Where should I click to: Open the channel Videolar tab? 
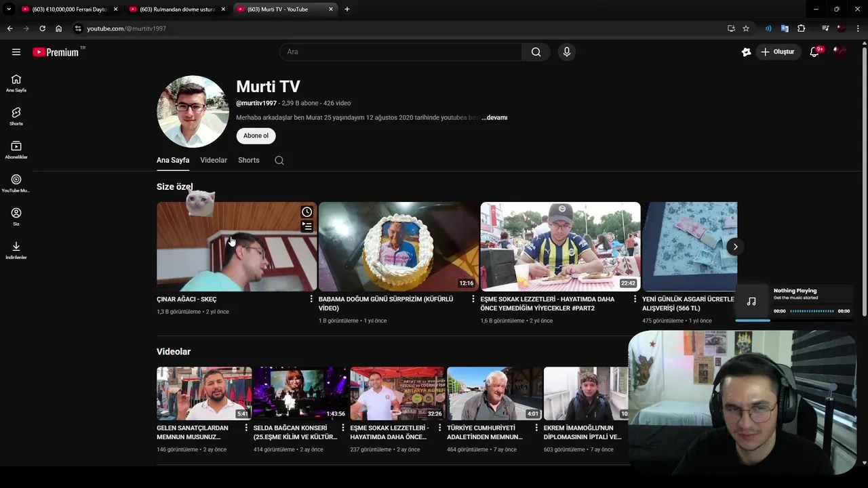coord(214,161)
